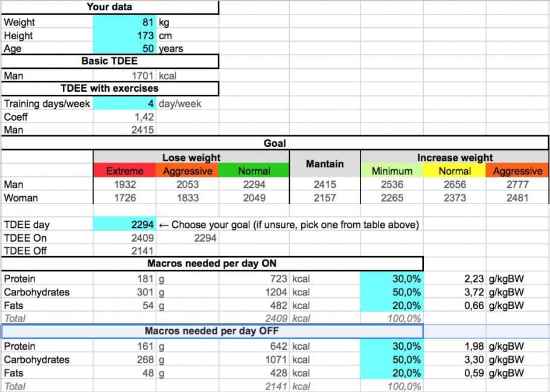Click the TDEE day goal cell 2294
The width and height of the screenshot is (550, 392).
(x=125, y=225)
